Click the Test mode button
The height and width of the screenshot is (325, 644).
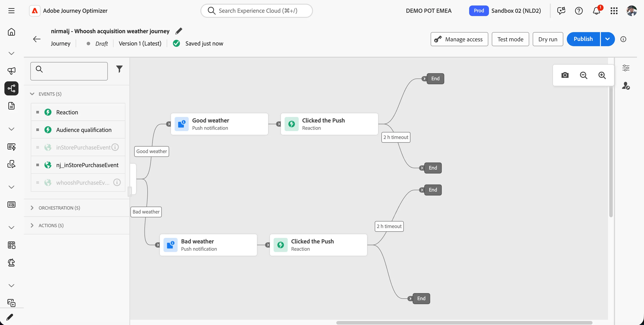click(x=510, y=39)
